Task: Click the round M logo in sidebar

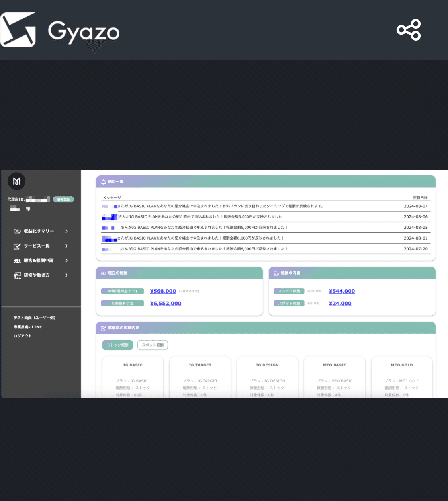Action: pyautogui.click(x=17, y=181)
